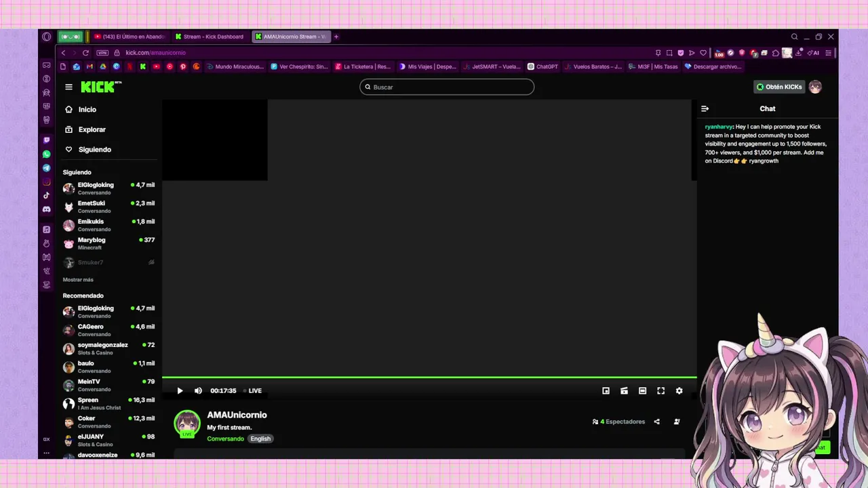
Task: Add page to favorites heart icon
Action: click(x=703, y=53)
